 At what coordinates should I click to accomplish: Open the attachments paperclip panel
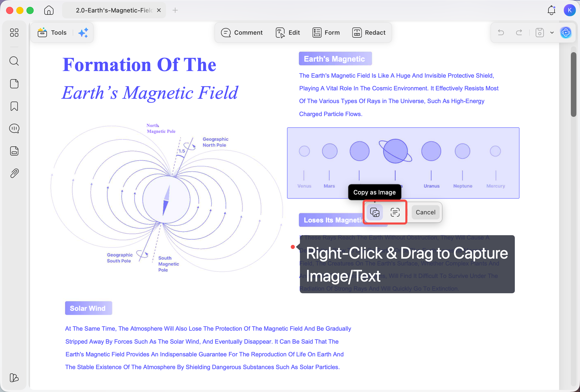pyautogui.click(x=14, y=173)
